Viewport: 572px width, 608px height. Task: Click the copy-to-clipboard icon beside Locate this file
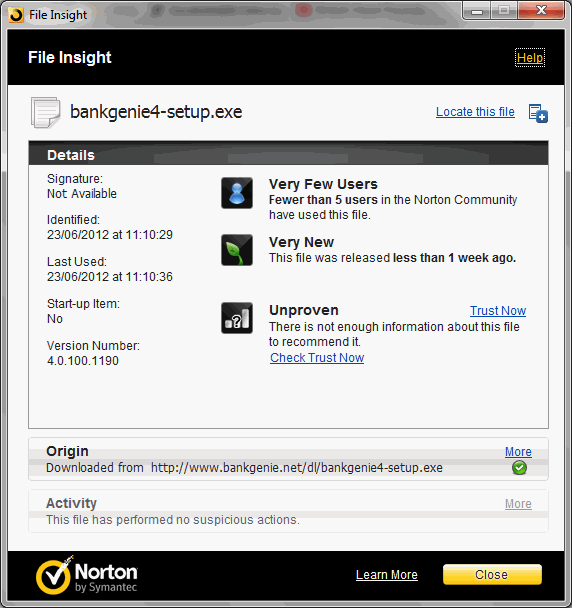tap(538, 113)
